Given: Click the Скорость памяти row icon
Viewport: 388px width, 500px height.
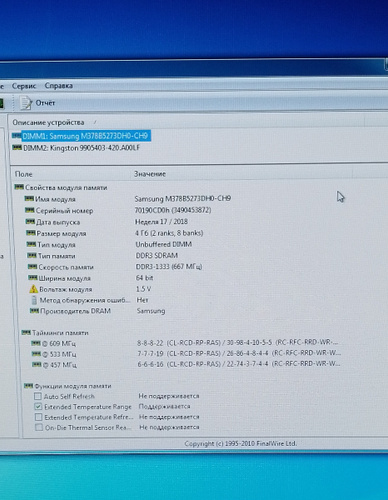Looking at the screenshot, I should [32, 266].
